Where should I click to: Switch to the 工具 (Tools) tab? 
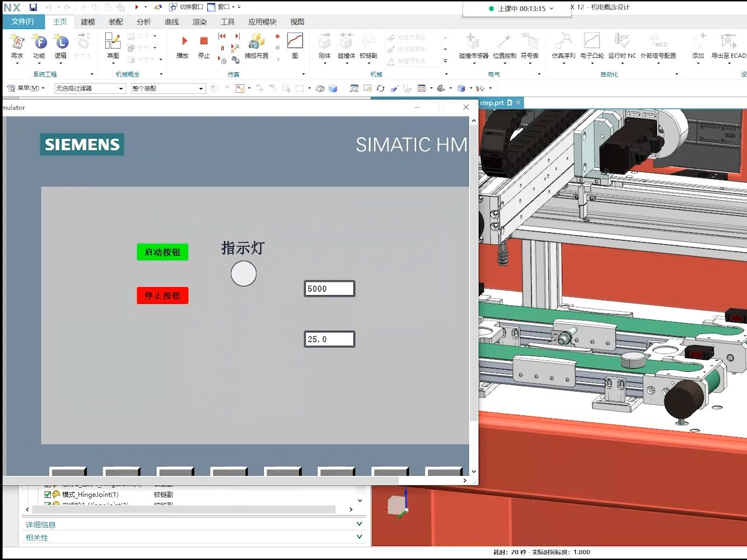click(228, 22)
